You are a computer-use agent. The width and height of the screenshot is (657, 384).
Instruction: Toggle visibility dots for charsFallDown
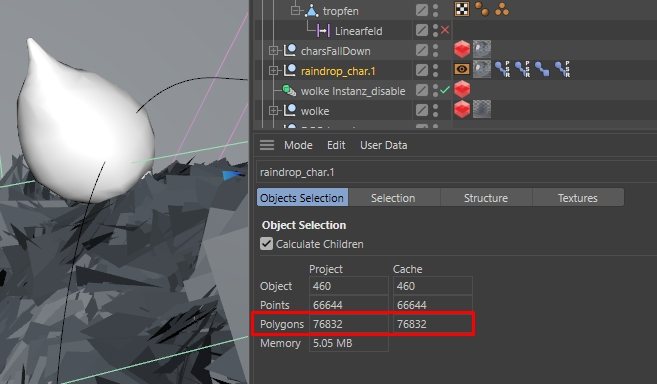point(435,51)
